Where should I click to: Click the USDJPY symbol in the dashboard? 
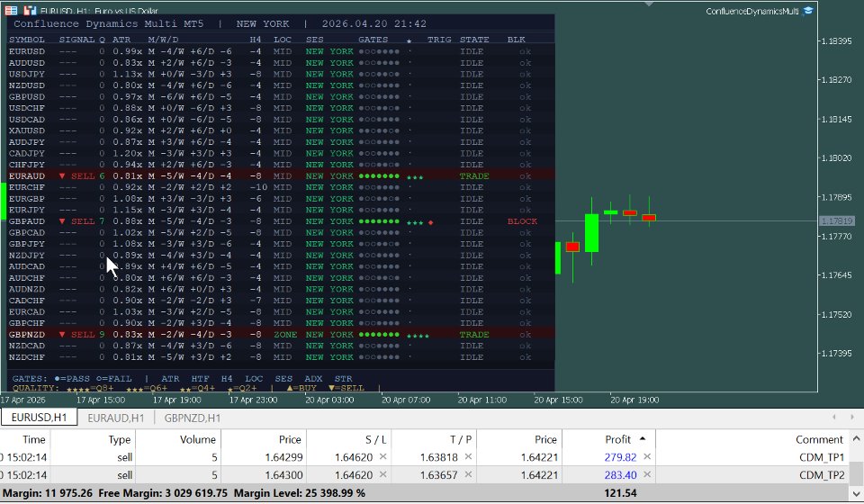(x=27, y=74)
